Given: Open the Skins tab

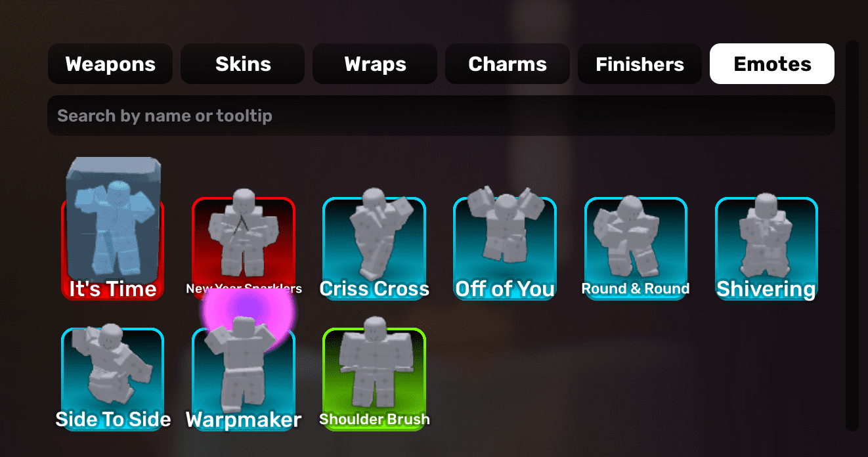Looking at the screenshot, I should [x=243, y=64].
